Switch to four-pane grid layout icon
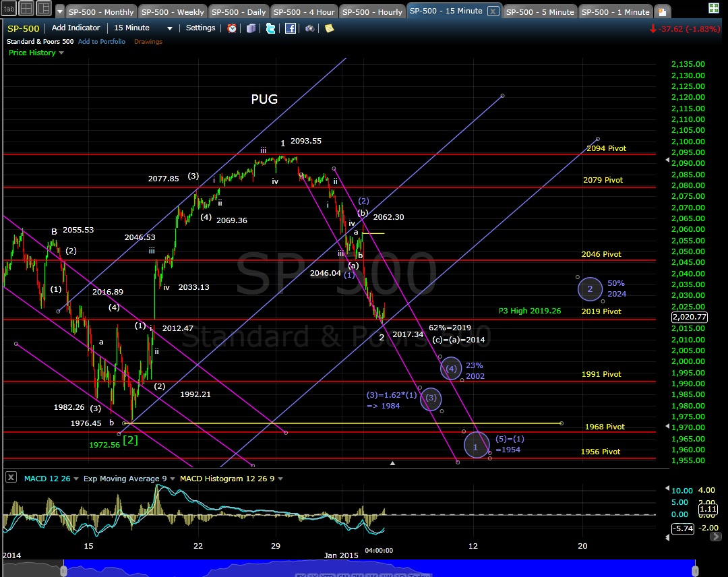The width and height of the screenshot is (728, 577). pos(26,8)
